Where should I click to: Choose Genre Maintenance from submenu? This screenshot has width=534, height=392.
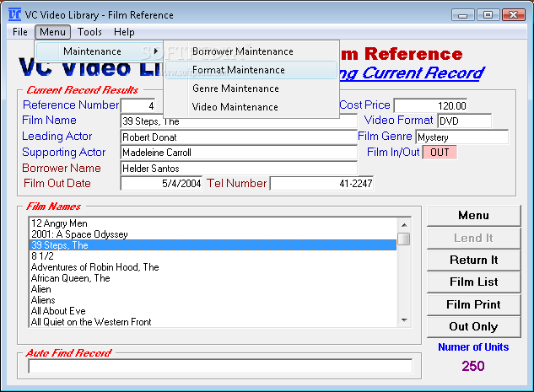[x=251, y=89]
